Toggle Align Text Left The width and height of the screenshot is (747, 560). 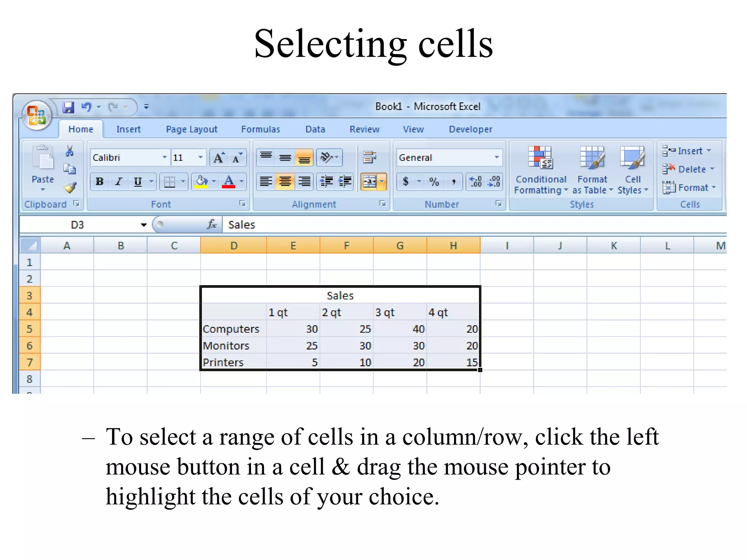pyautogui.click(x=266, y=182)
